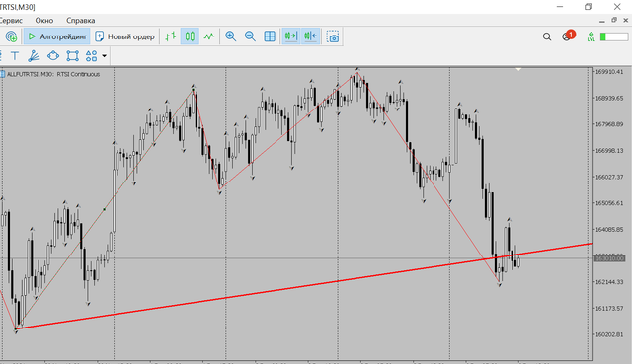Maximize the main application window

[x=589, y=7]
